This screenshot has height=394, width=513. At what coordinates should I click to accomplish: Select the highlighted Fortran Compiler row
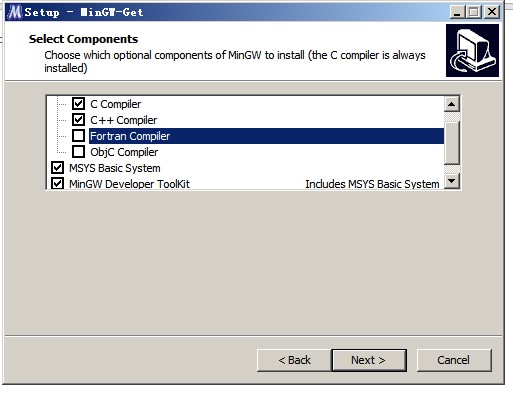[266, 136]
